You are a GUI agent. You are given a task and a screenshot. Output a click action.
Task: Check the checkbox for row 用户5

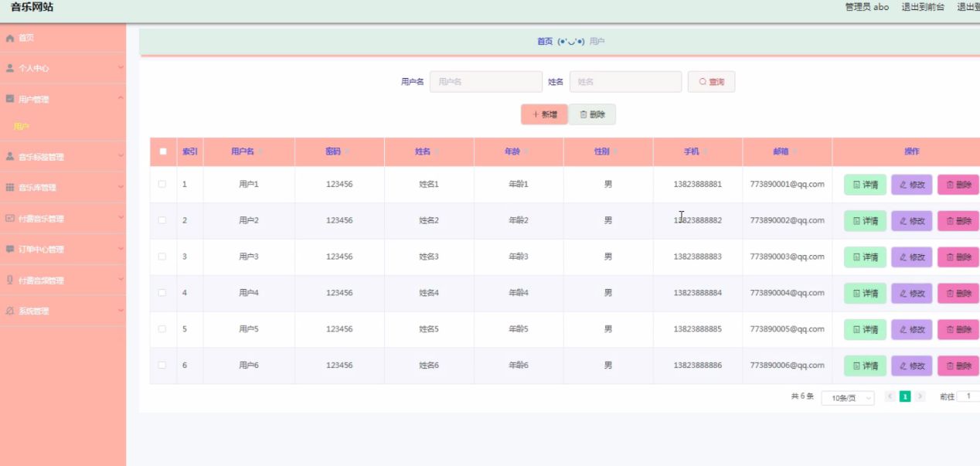162,329
